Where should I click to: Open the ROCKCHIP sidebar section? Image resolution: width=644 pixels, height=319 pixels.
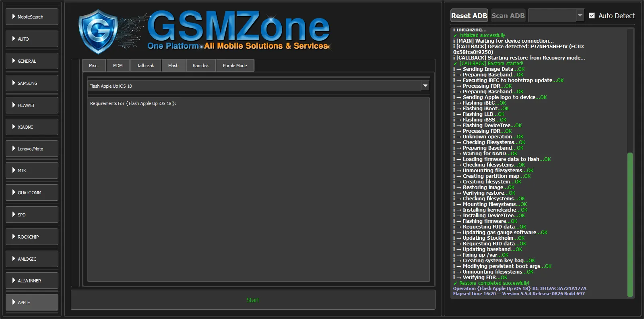[32, 237]
